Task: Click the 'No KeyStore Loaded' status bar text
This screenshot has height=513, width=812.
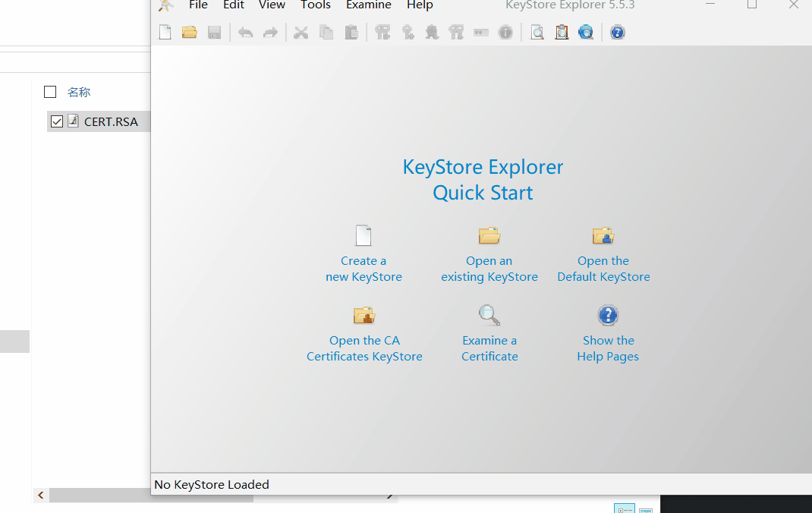Action: click(x=212, y=484)
